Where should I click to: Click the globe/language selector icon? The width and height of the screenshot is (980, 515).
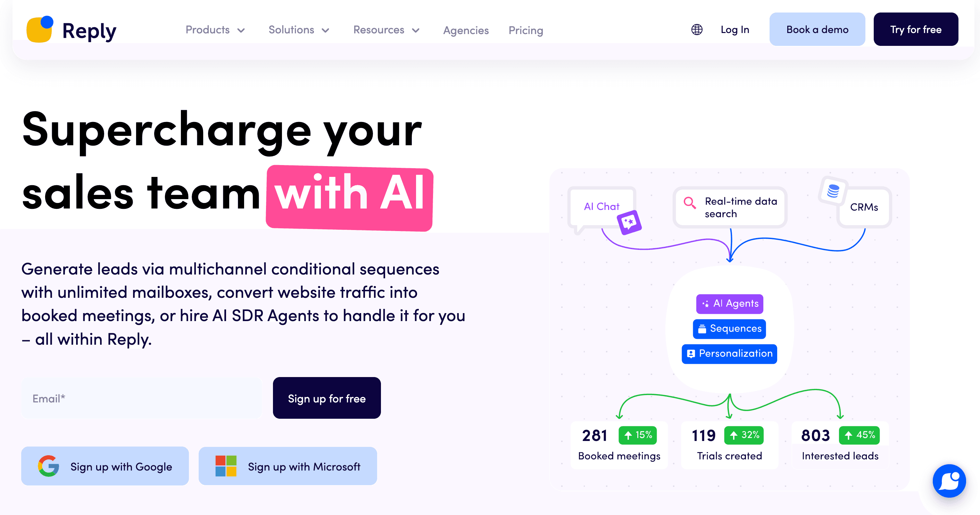click(697, 30)
